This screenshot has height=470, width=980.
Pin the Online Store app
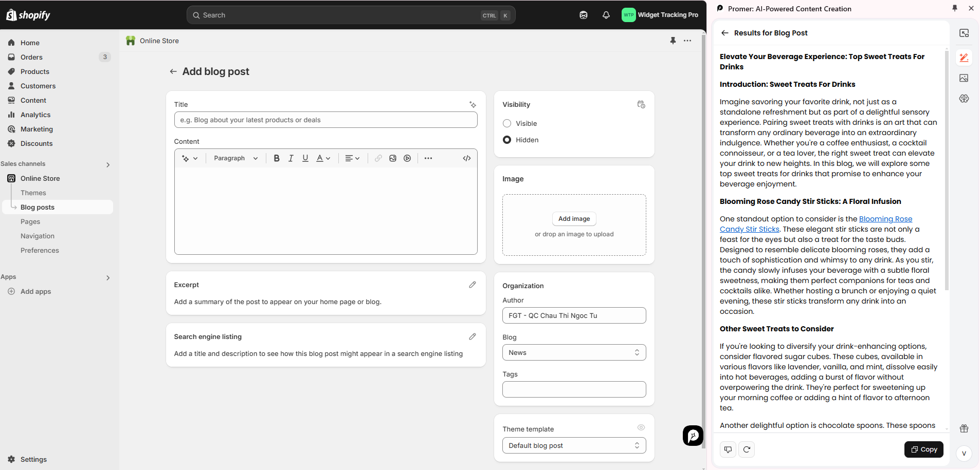pos(673,41)
